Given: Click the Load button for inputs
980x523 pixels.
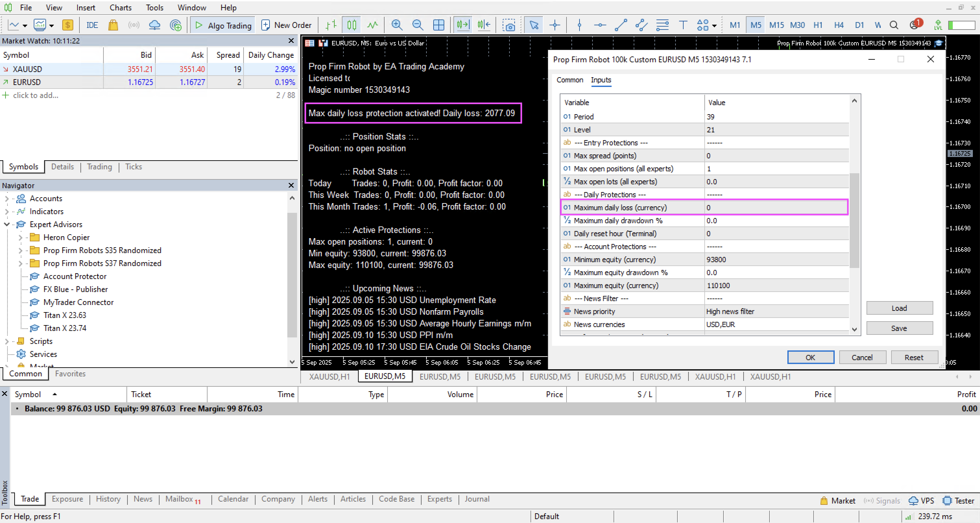Looking at the screenshot, I should (899, 308).
